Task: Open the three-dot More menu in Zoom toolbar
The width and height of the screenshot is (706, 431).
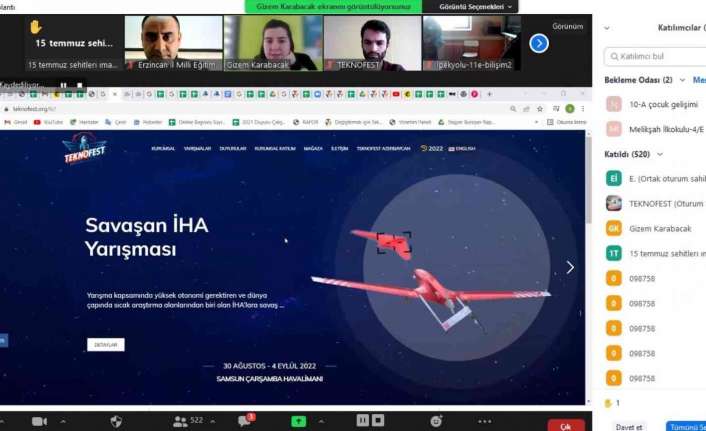Action: click(484, 422)
